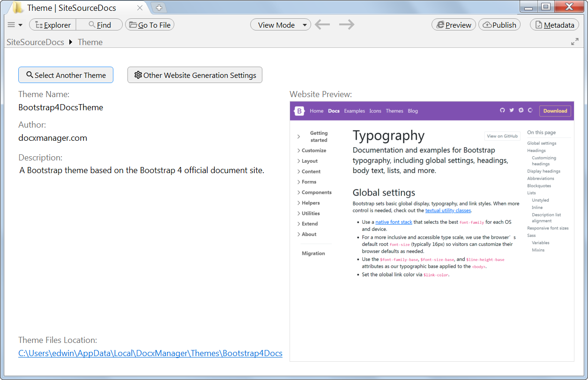Click Customizing headings in On this page

pyautogui.click(x=544, y=161)
